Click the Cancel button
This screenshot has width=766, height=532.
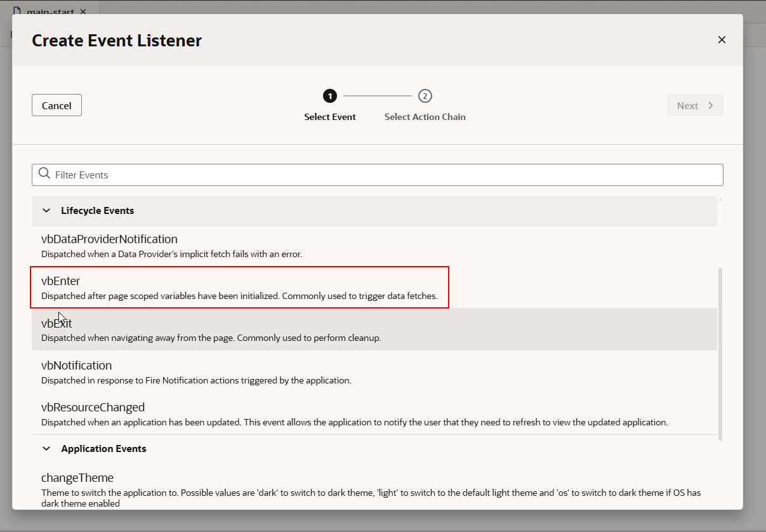(x=56, y=105)
